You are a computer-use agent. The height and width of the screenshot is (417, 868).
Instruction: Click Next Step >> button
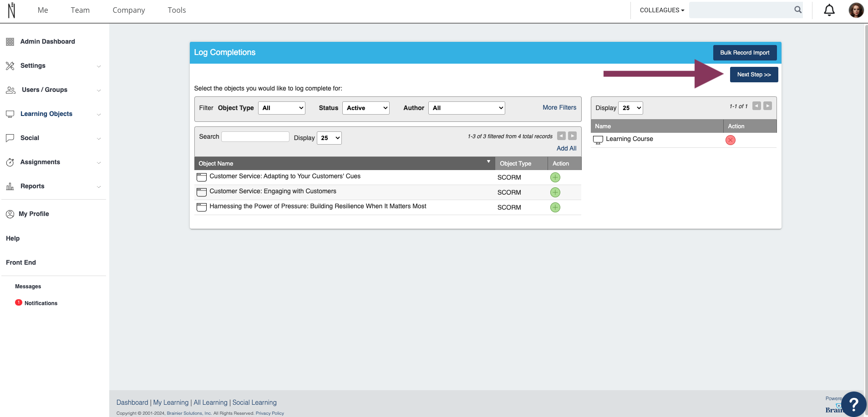point(754,75)
